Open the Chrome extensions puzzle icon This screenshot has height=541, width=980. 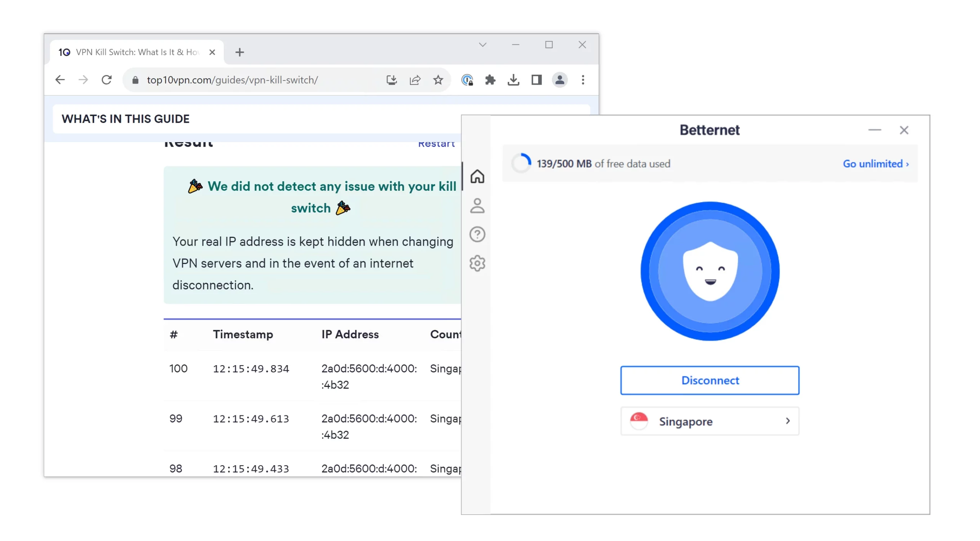click(490, 80)
